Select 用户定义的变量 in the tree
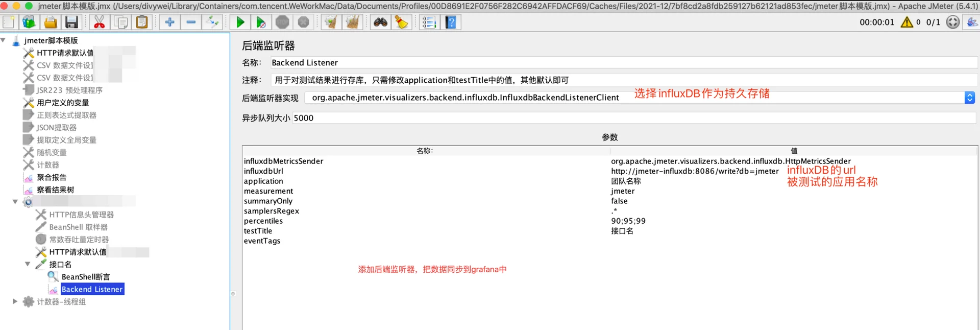Viewport: 980px width, 330px height. 63,103
